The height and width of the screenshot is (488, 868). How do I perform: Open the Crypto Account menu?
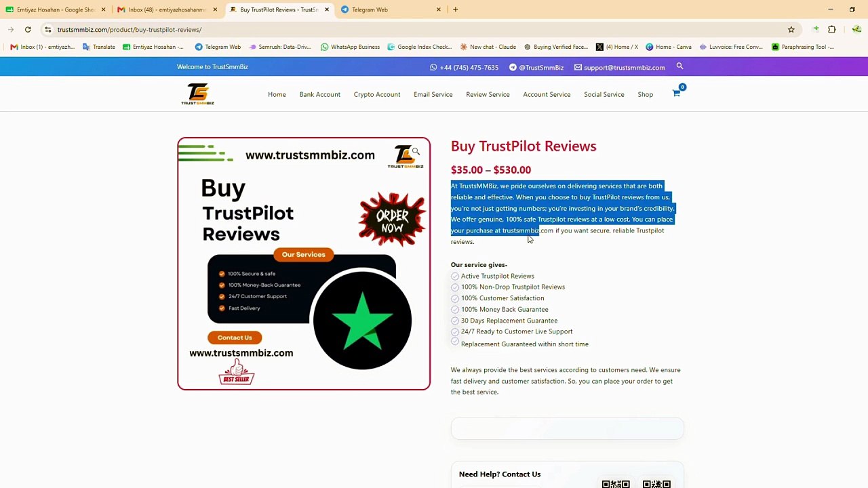coord(377,94)
